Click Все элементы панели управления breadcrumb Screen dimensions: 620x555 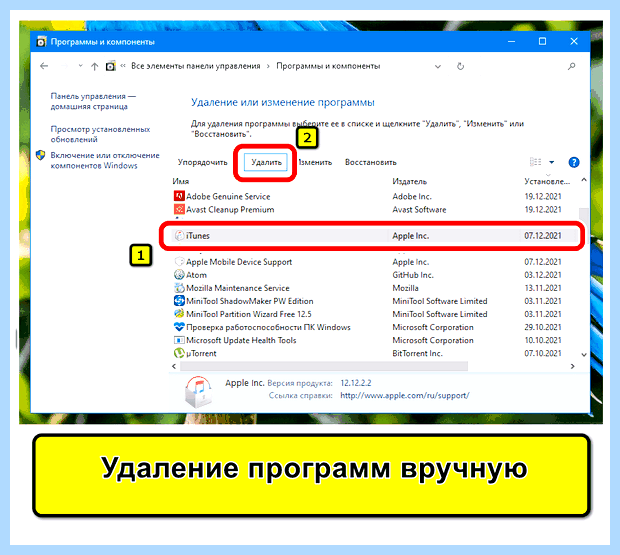click(x=196, y=66)
